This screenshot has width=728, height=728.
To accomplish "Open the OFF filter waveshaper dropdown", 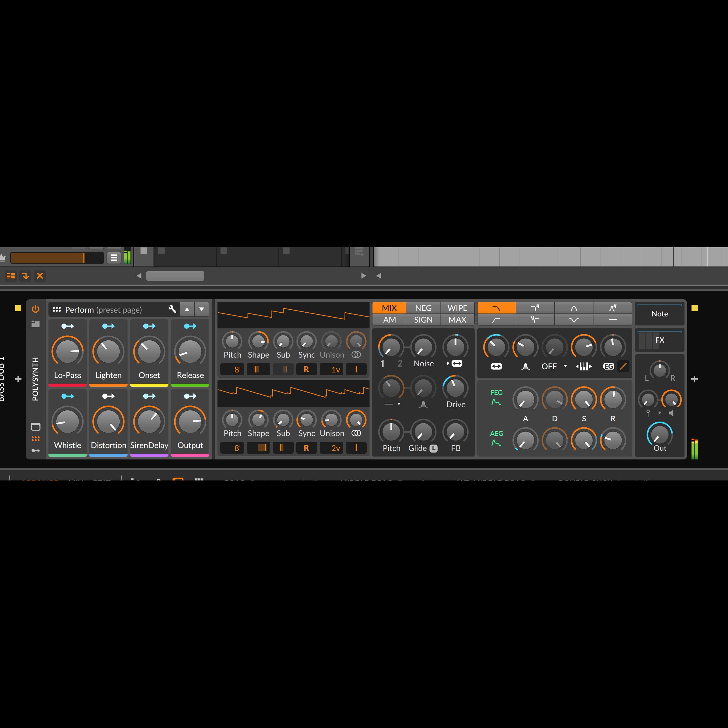I will pyautogui.click(x=554, y=366).
